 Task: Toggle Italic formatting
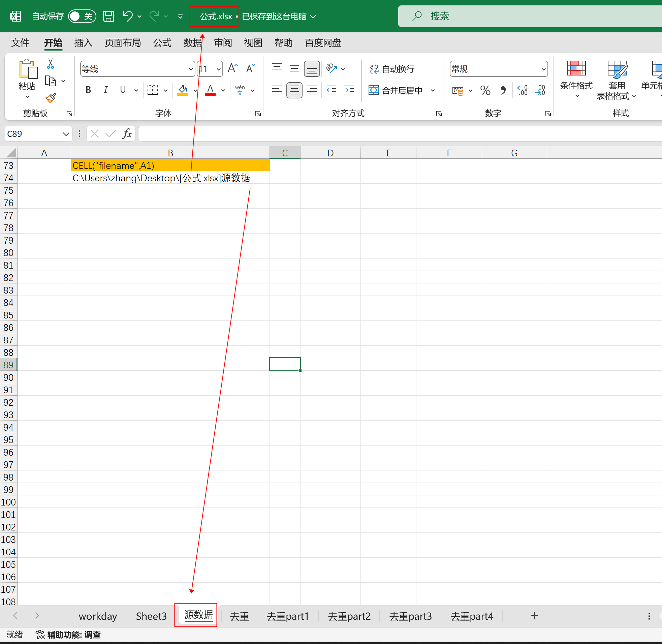105,90
